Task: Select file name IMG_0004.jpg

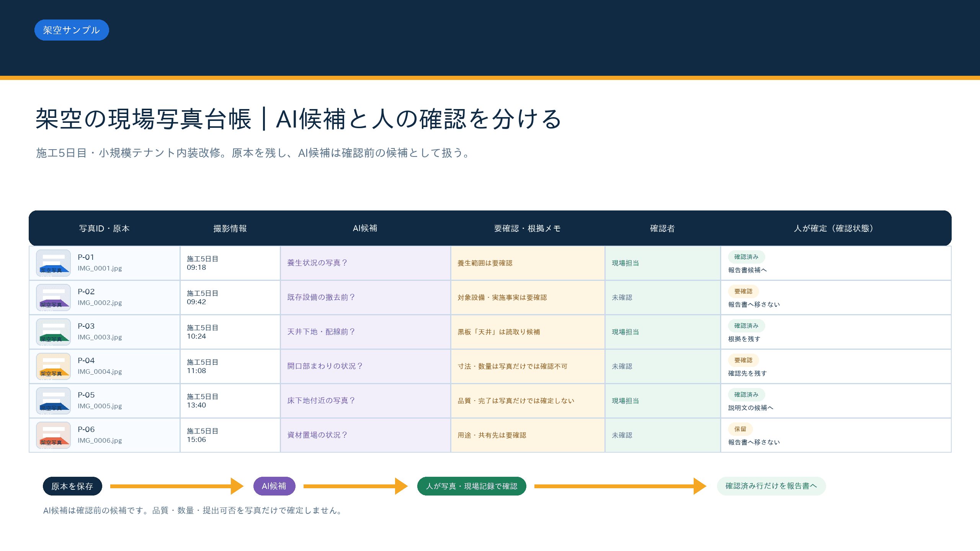Action: click(x=100, y=372)
